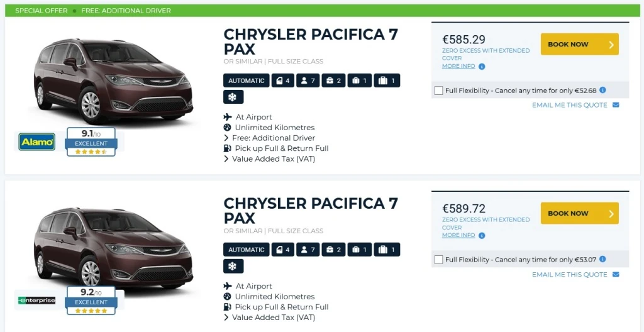The height and width of the screenshot is (332, 644).
Task: Click the Alamo supplier logo
Action: point(37,141)
